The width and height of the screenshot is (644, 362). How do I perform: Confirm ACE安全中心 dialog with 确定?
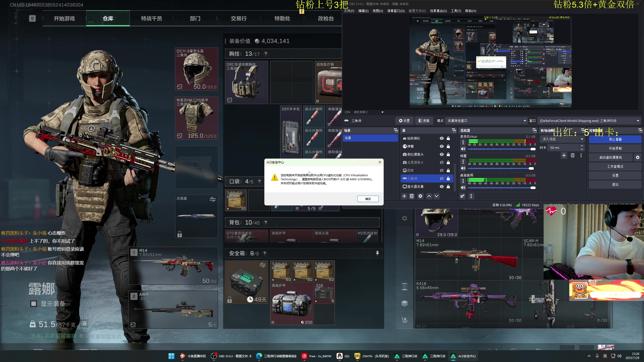[x=368, y=199]
